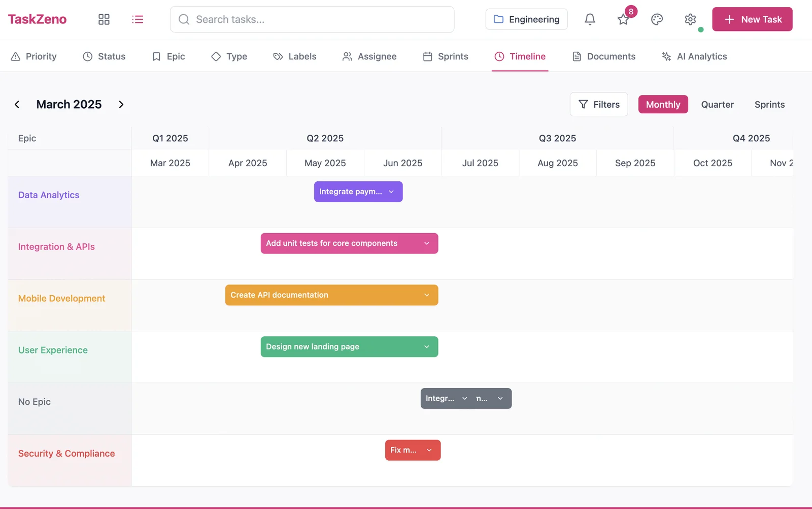Switch to the Documents tab

pyautogui.click(x=604, y=56)
